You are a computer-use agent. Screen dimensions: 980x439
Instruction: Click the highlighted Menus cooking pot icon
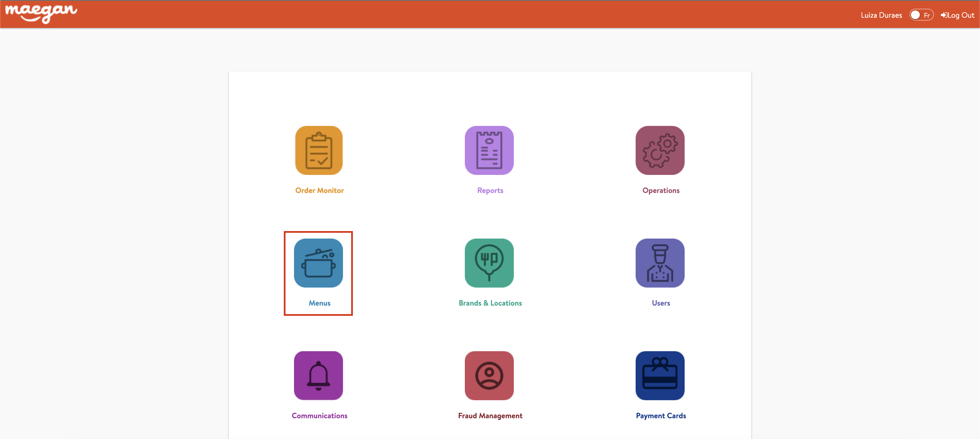coord(318,263)
